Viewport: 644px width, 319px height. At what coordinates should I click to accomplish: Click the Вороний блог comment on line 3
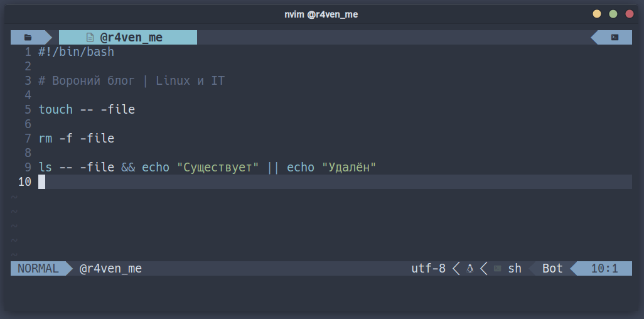pyautogui.click(x=131, y=81)
